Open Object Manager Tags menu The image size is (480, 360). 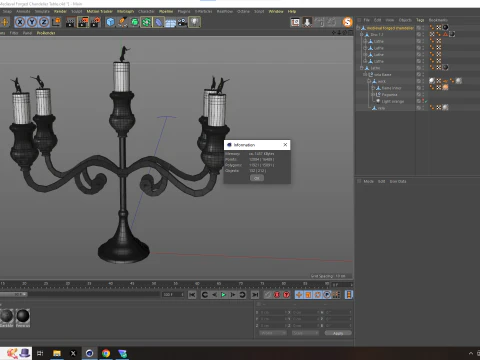click(x=420, y=20)
